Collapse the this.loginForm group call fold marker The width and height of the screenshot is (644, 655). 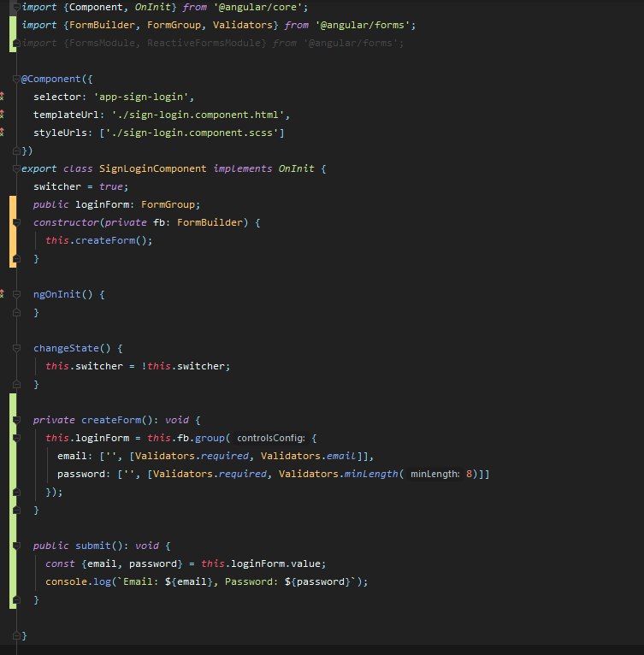(17, 438)
